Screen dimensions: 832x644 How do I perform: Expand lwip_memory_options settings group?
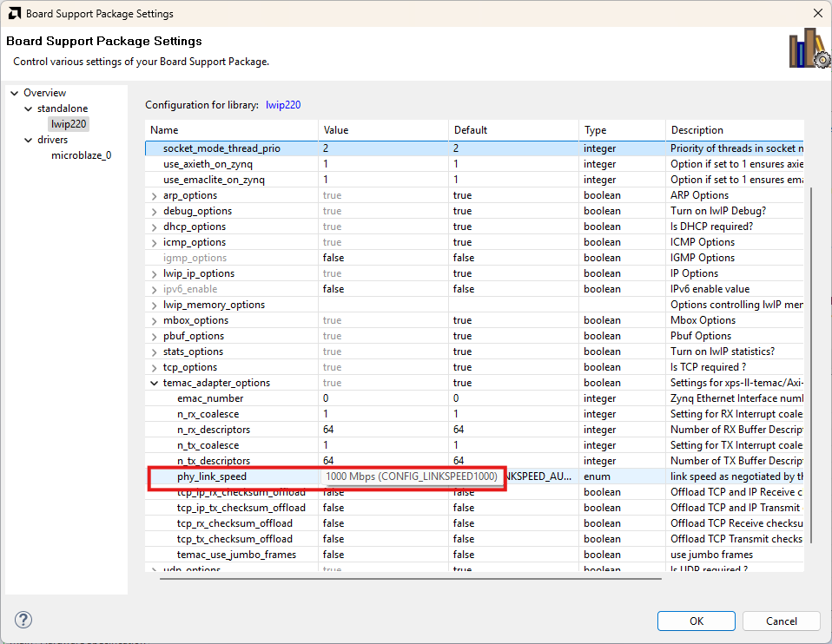point(155,305)
